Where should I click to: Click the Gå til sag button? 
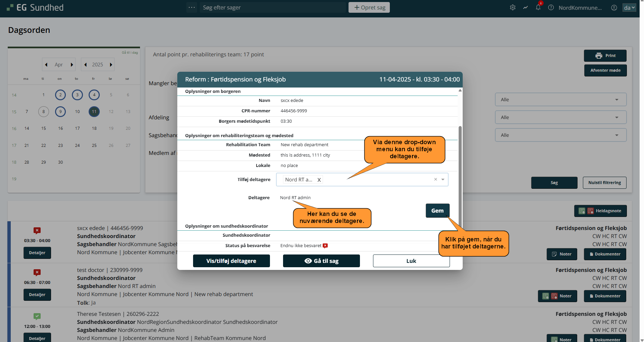point(321,261)
